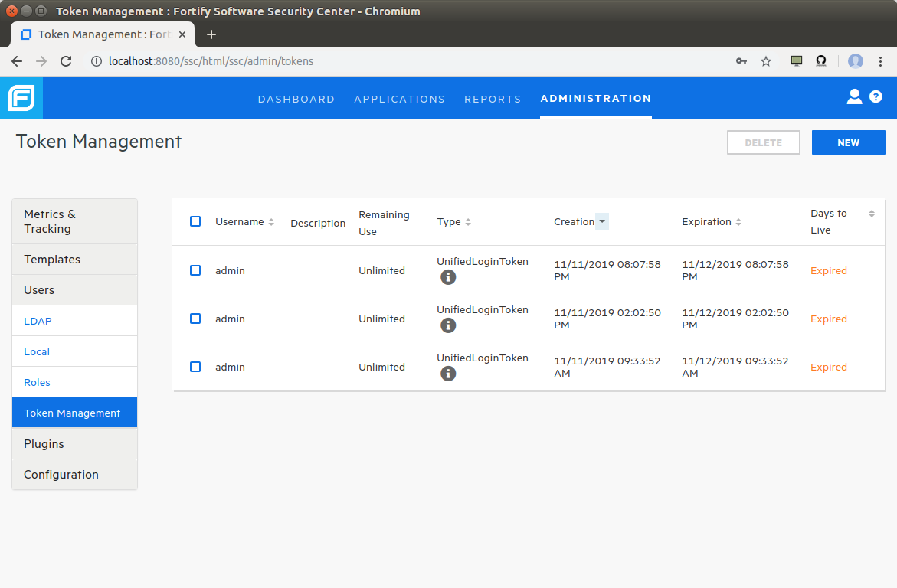897x588 pixels.
Task: Collapse the Users section
Action: [x=74, y=290]
